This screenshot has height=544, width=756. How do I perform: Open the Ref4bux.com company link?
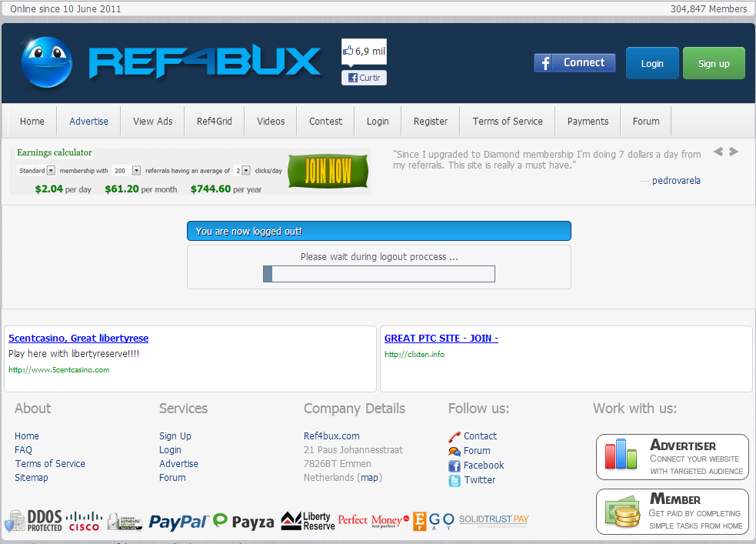pyautogui.click(x=331, y=436)
